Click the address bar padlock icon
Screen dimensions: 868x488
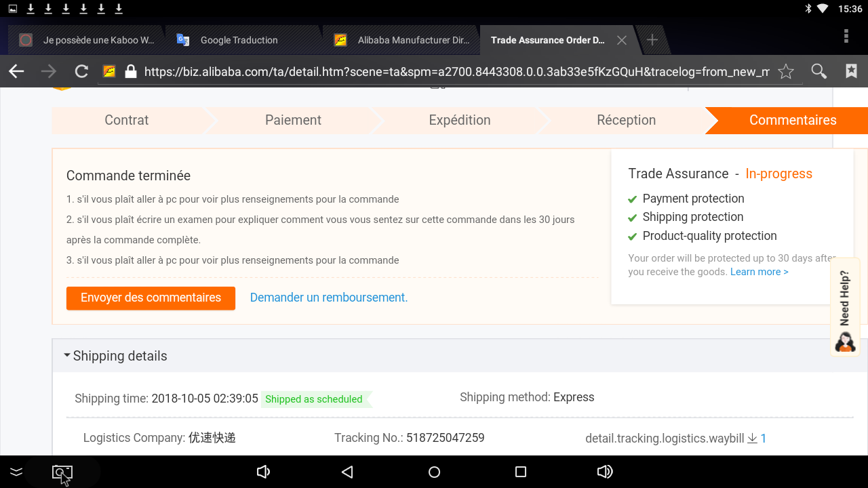point(131,71)
